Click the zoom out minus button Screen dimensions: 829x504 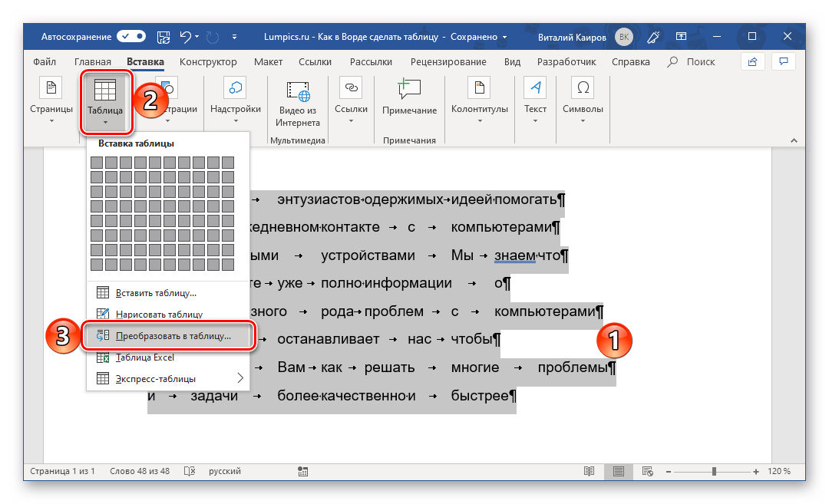coord(669,471)
